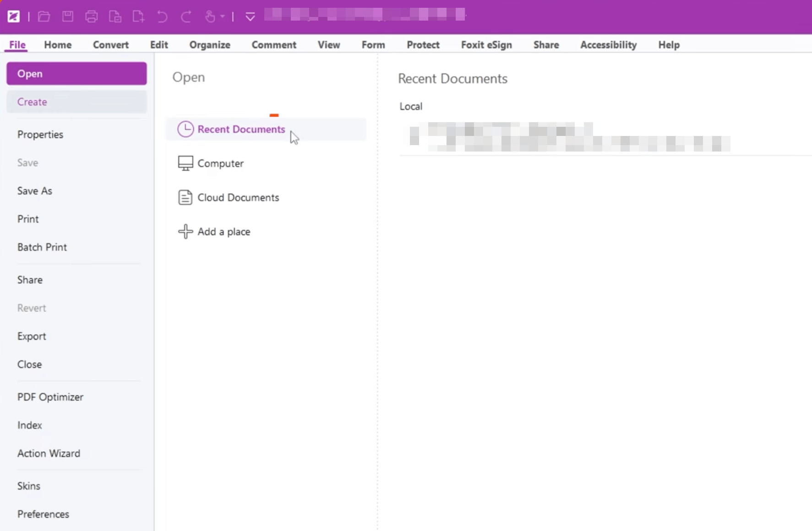Click the clock icon beside Recent Documents
The image size is (812, 531).
coord(185,129)
